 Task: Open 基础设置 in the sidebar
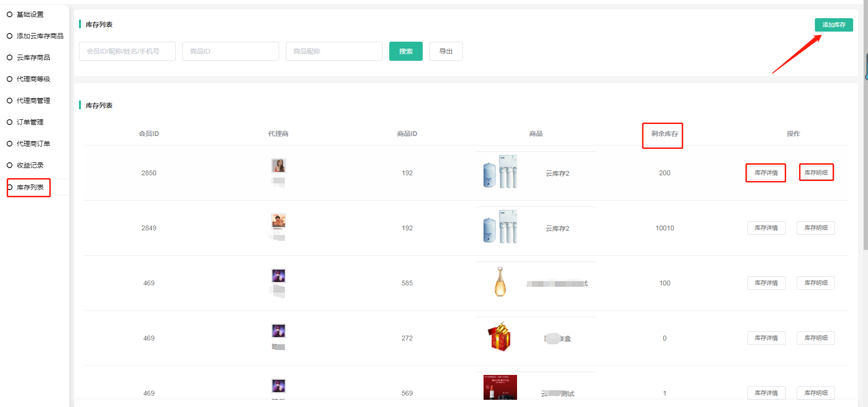[30, 14]
